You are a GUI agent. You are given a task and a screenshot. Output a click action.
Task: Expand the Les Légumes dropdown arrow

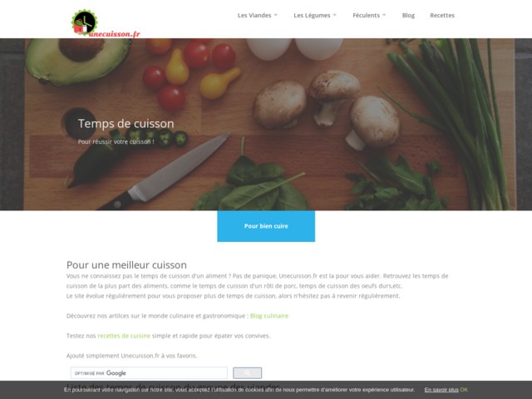tap(334, 15)
